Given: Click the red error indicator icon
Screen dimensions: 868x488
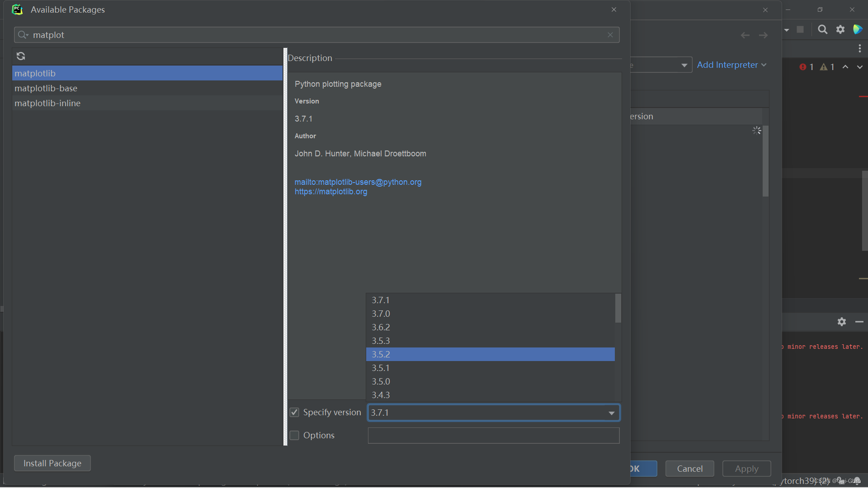Looking at the screenshot, I should pyautogui.click(x=803, y=67).
